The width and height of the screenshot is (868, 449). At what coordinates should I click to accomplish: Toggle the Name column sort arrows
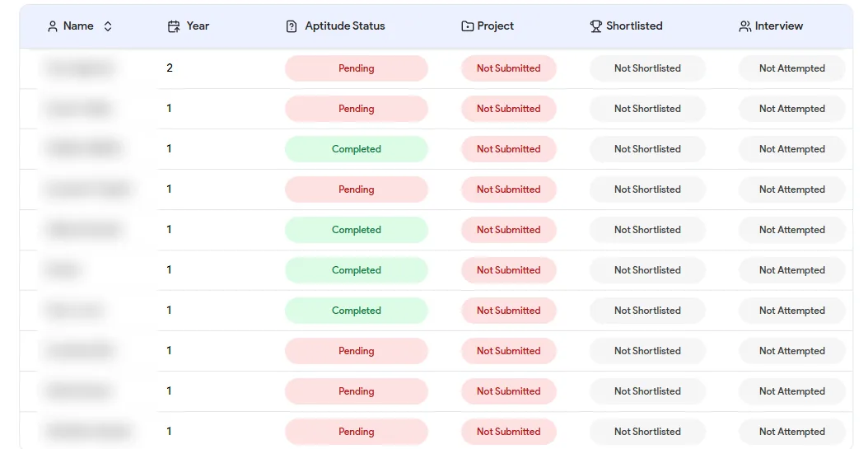click(108, 26)
